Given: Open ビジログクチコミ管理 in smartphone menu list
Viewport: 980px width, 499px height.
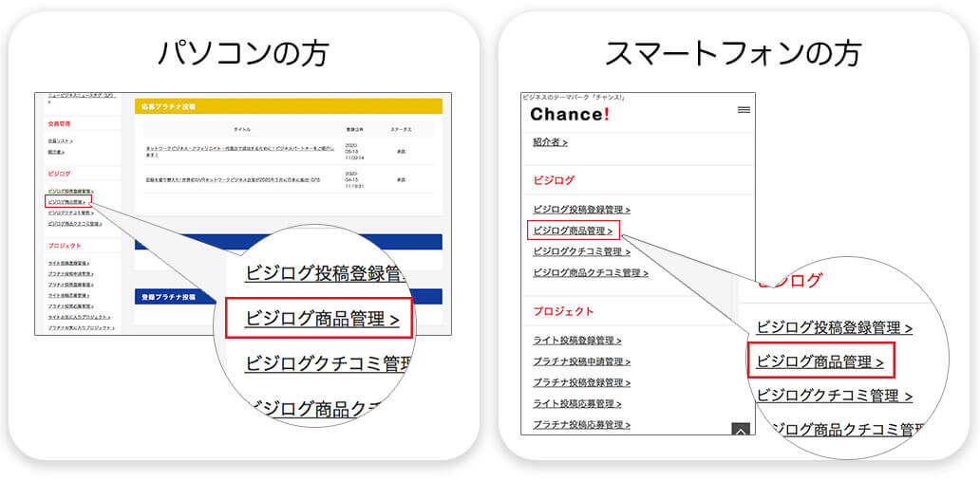Looking at the screenshot, I should tap(581, 251).
